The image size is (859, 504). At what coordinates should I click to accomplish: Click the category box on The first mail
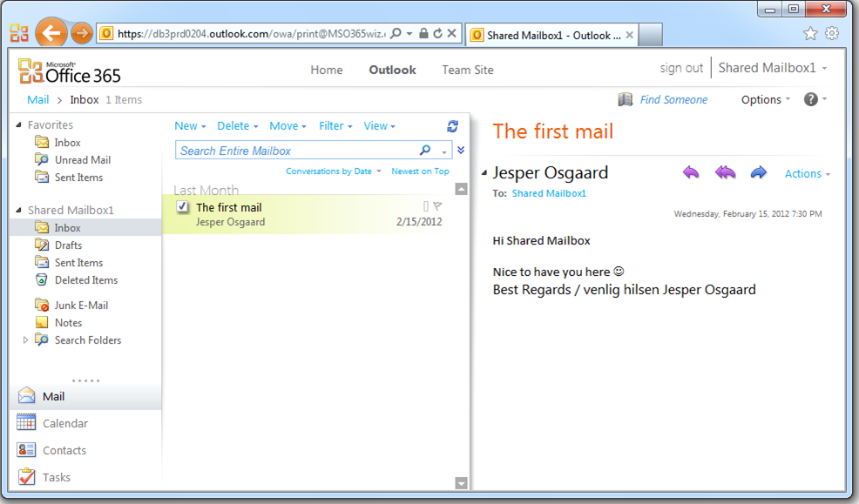point(426,206)
